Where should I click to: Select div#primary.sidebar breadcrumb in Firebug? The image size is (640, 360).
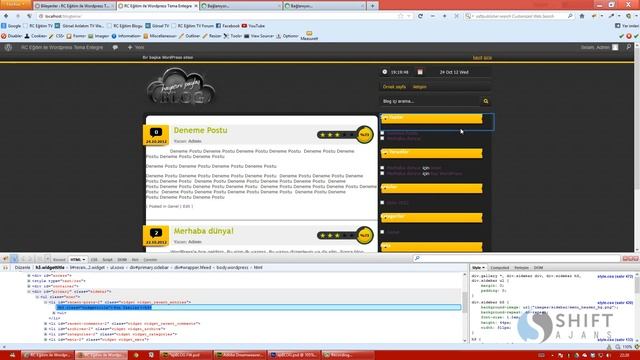click(x=149, y=268)
